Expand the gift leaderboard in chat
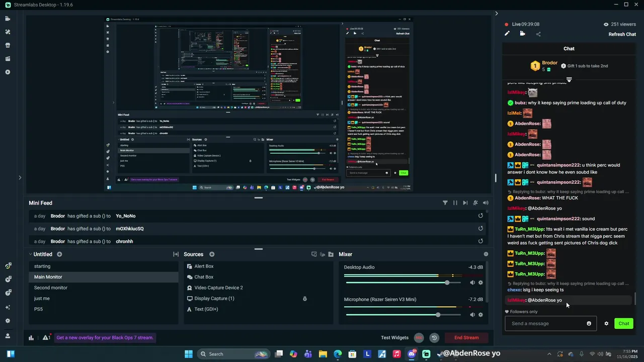The image size is (644, 362). (x=569, y=79)
